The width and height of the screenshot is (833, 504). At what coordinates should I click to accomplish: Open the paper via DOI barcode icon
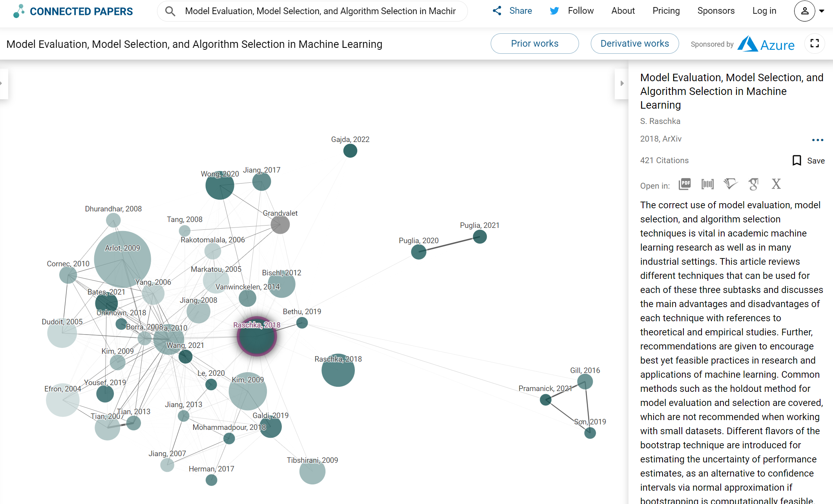(707, 184)
